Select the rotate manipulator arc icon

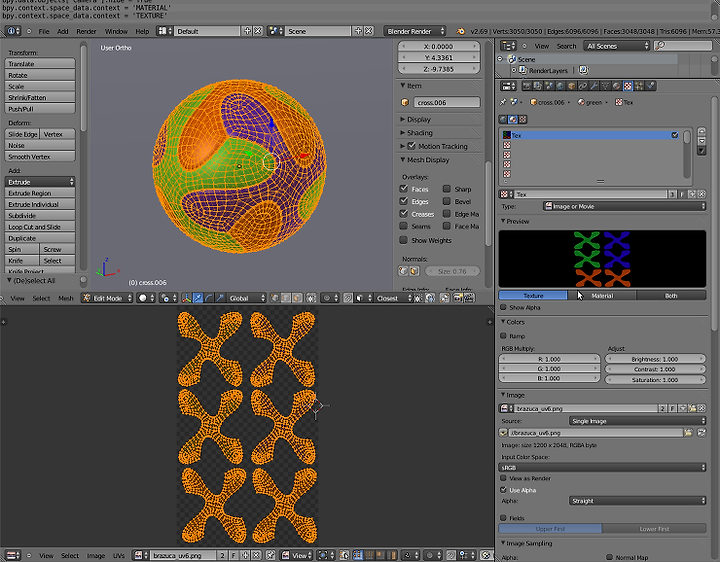coord(208,298)
